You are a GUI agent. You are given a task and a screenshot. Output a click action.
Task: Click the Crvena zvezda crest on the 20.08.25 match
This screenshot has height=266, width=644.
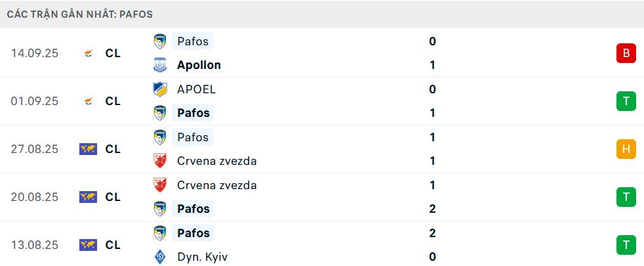coord(159,185)
